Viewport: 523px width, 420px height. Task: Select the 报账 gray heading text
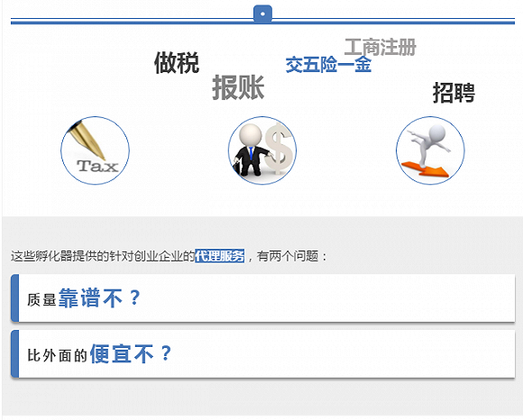click(238, 87)
